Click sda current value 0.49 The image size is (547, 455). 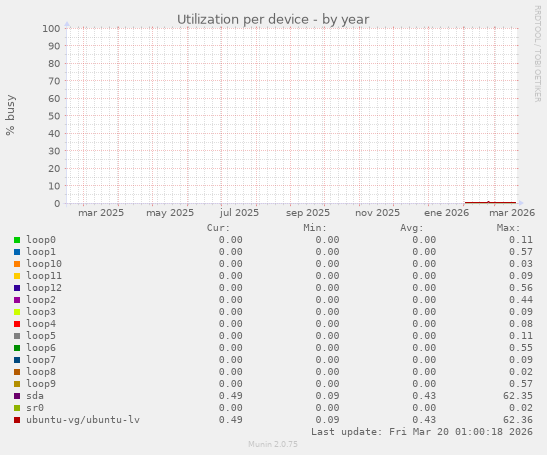click(x=231, y=396)
